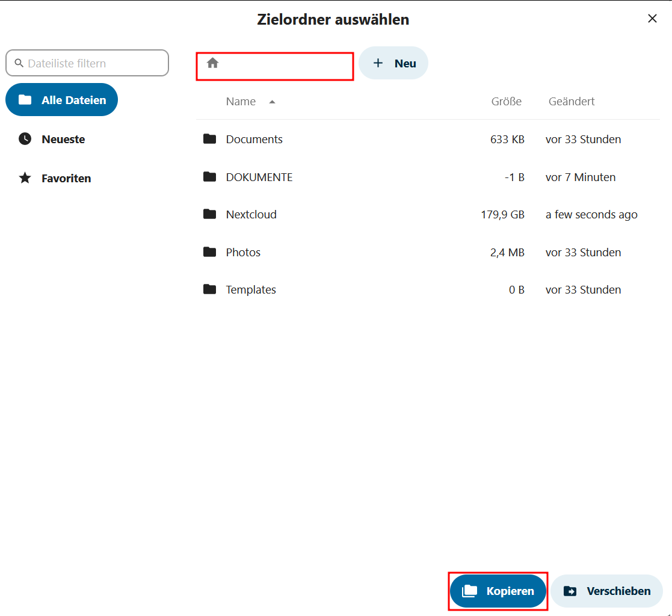The height and width of the screenshot is (616, 672).
Task: Click the DOKUMENTE folder icon
Action: (209, 177)
